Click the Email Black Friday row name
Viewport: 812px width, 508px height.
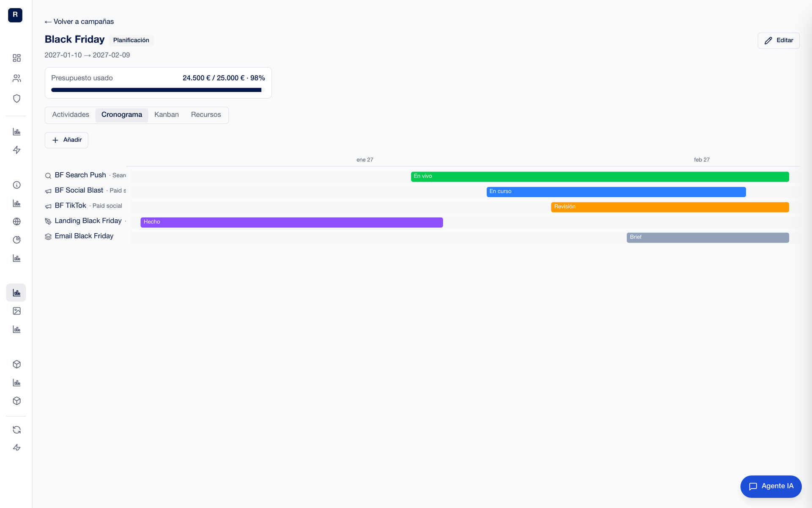84,236
